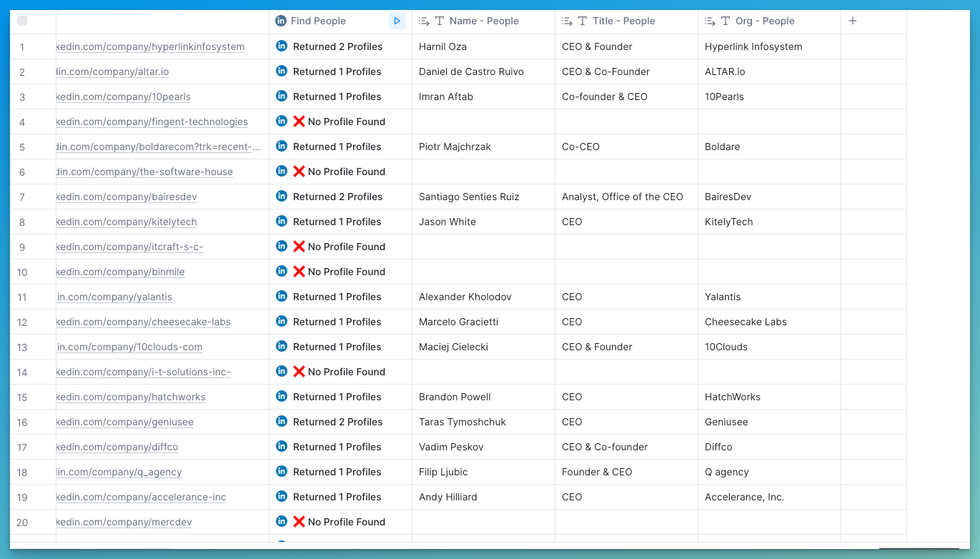Click the red X icon in mercdev row
This screenshot has width=980, height=559.
click(x=299, y=522)
